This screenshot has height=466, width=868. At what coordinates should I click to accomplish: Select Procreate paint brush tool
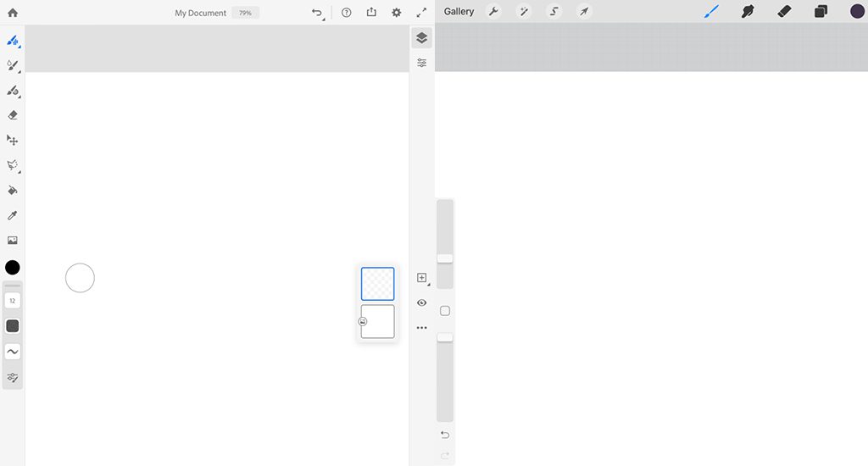pos(711,11)
